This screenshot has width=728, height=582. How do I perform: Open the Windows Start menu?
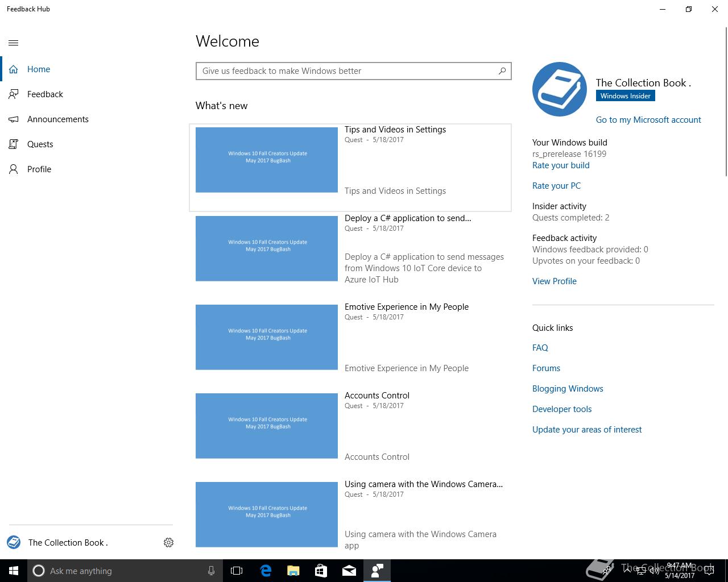click(x=14, y=571)
